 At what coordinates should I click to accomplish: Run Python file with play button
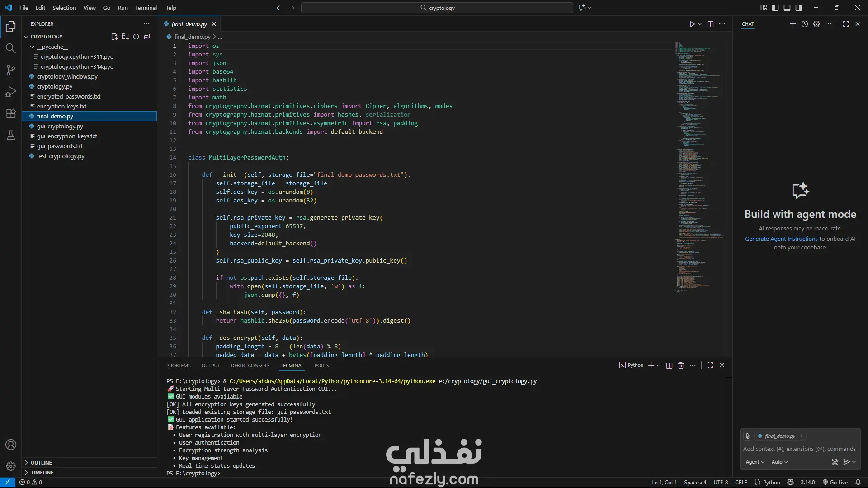(692, 24)
